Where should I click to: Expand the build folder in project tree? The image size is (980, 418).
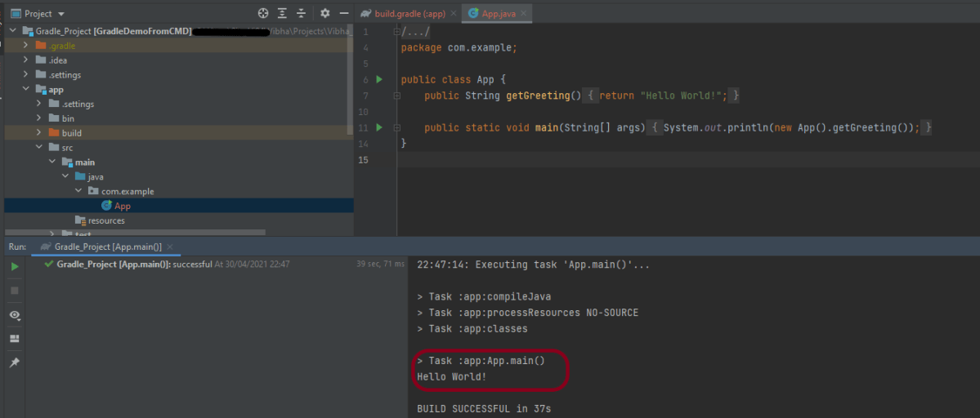[x=38, y=133]
